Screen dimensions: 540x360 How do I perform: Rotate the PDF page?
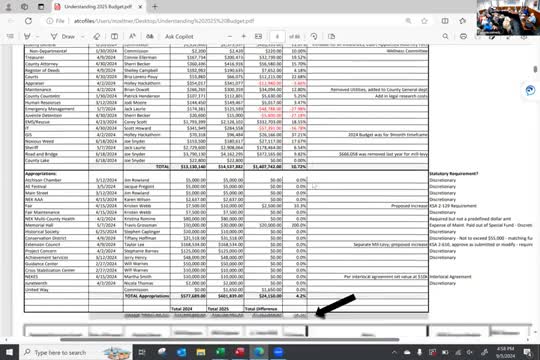[x=313, y=36]
